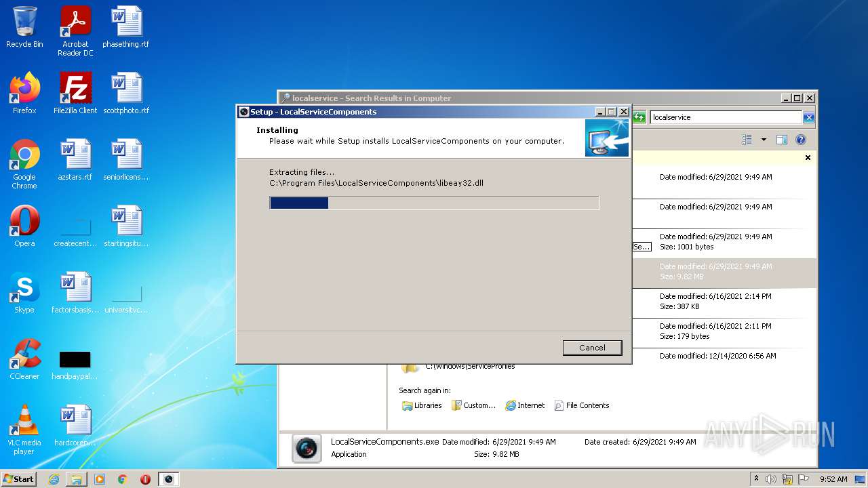Dismiss the yellow Explorer info bar
The height and width of the screenshot is (488, 868).
tap(808, 157)
